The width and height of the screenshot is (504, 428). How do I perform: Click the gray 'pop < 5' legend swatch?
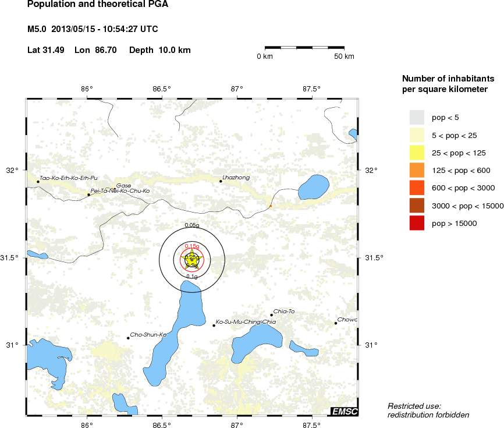click(x=417, y=118)
